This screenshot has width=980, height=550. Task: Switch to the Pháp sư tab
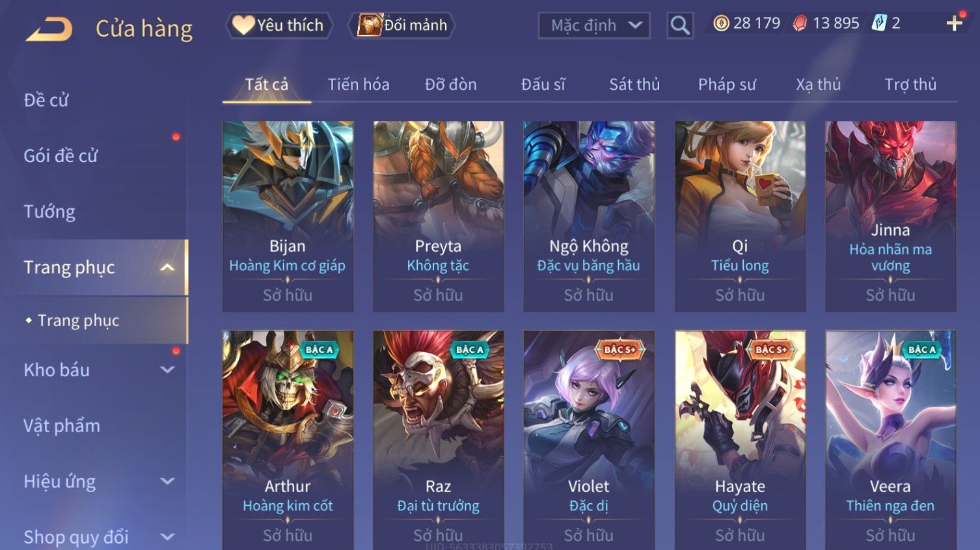[727, 85]
